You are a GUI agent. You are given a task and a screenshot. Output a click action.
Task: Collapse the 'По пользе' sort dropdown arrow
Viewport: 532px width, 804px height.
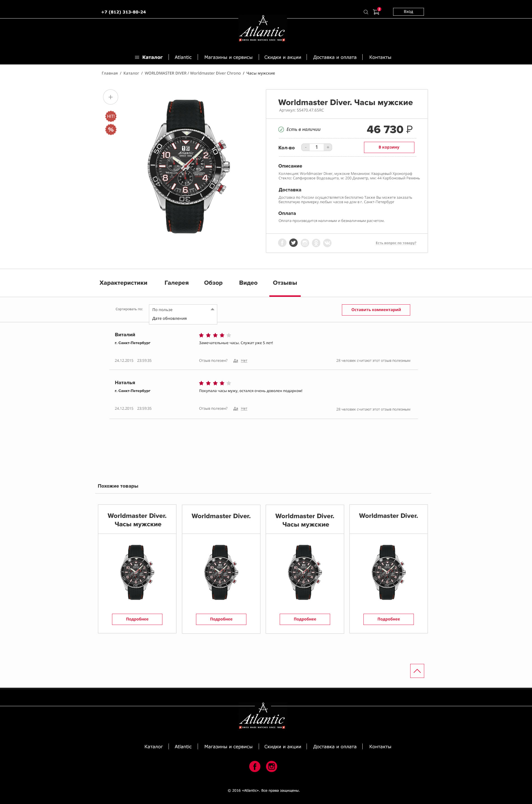click(213, 309)
